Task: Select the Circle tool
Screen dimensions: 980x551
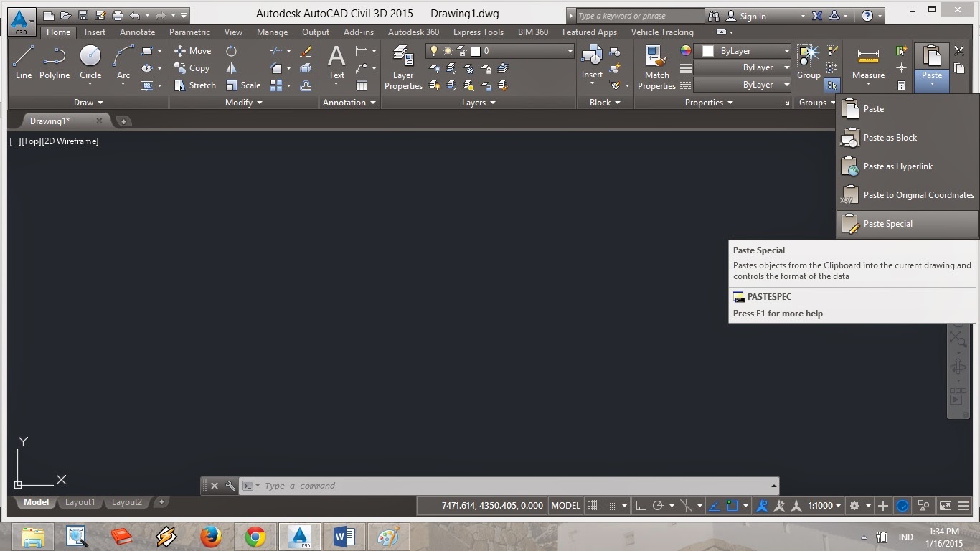Action: pos(90,62)
